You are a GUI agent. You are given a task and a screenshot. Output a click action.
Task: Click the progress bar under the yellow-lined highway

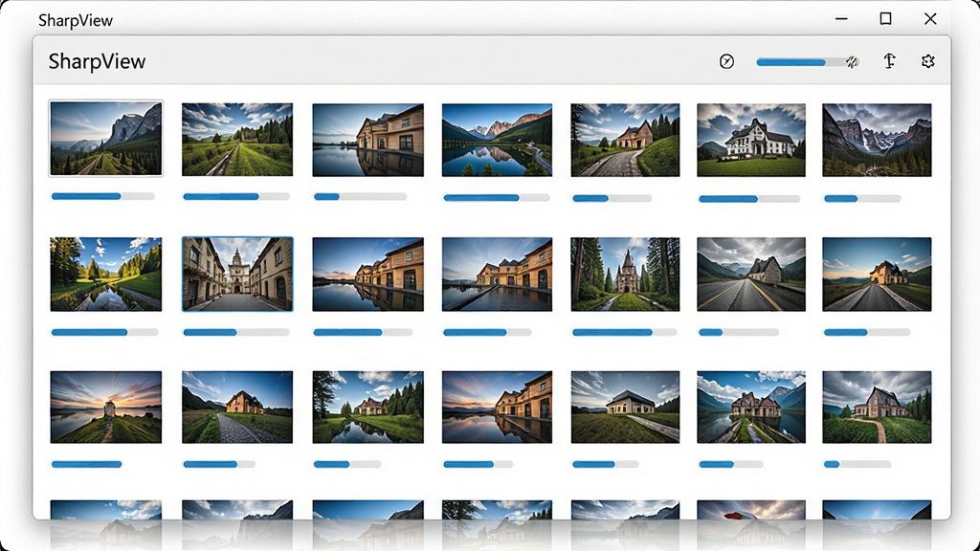(x=739, y=332)
